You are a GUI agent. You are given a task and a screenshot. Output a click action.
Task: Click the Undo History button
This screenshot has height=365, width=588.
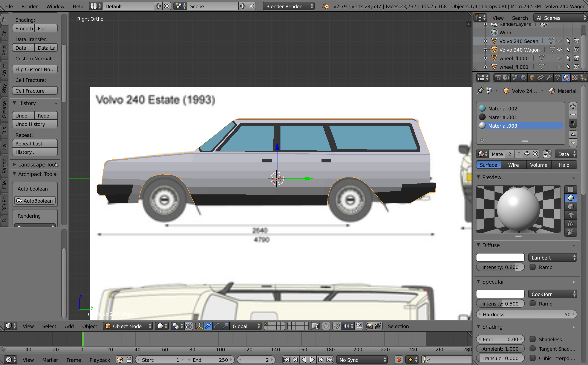pyautogui.click(x=35, y=124)
